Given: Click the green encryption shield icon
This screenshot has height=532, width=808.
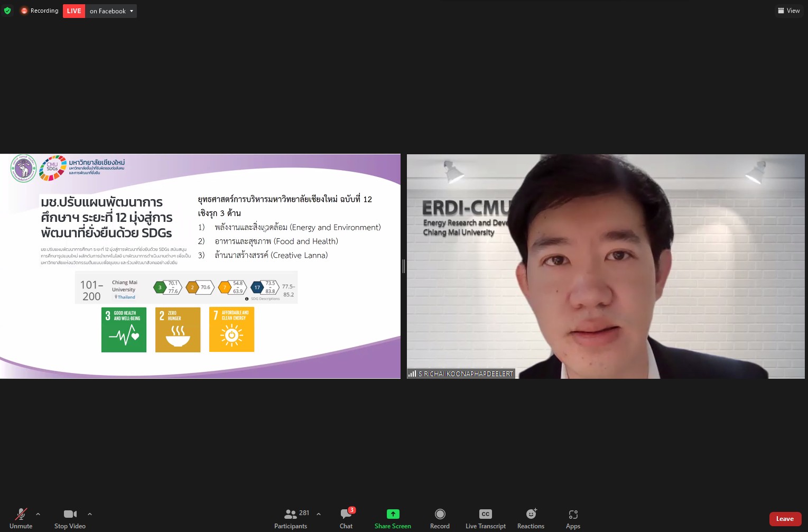Looking at the screenshot, I should click(7, 11).
